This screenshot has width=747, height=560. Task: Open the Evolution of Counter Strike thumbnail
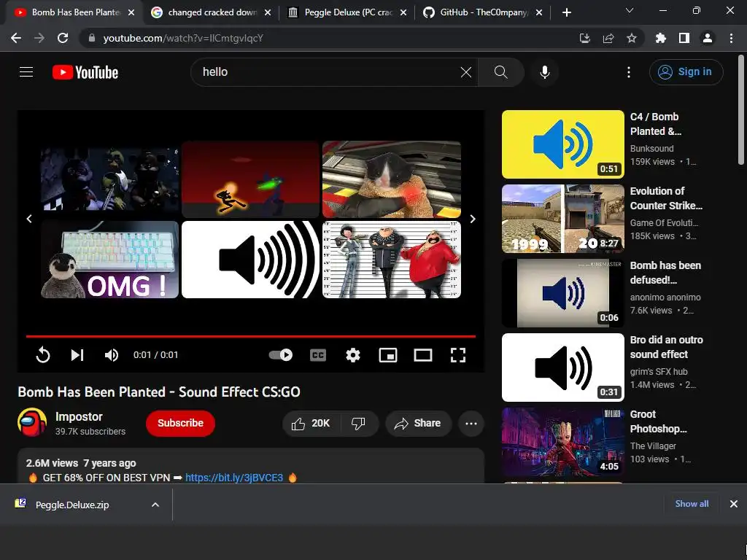click(x=563, y=219)
